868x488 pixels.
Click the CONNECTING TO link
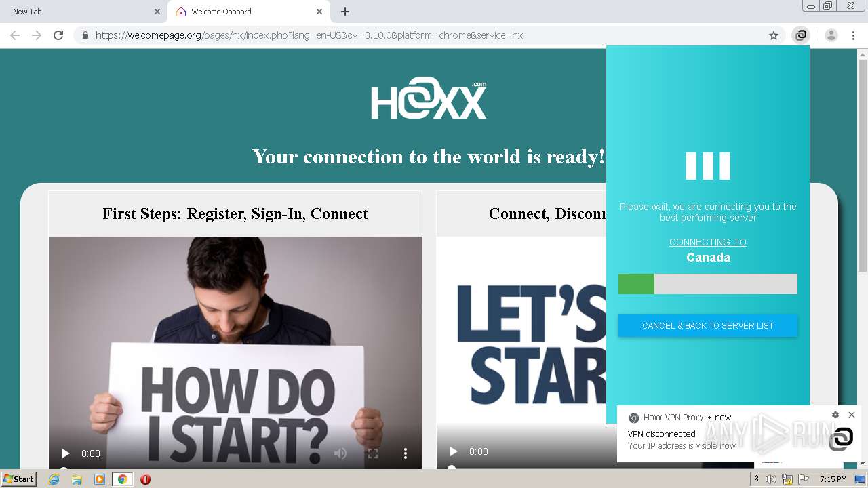point(708,242)
